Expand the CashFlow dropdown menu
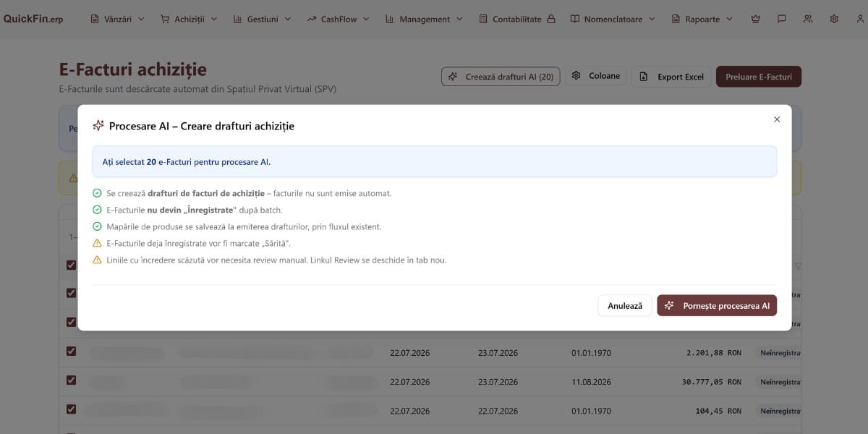This screenshot has height=434, width=868. click(x=338, y=19)
